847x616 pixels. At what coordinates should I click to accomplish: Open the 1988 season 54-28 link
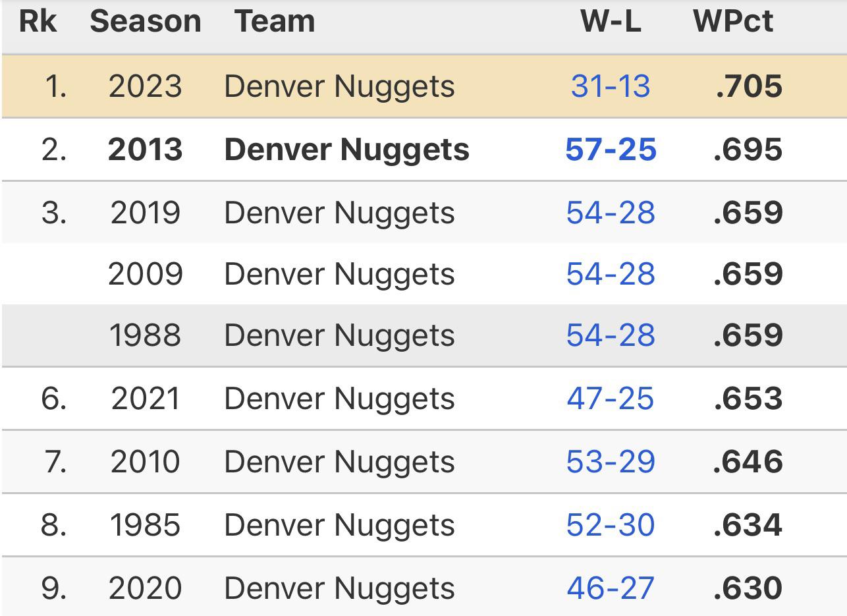[611, 335]
